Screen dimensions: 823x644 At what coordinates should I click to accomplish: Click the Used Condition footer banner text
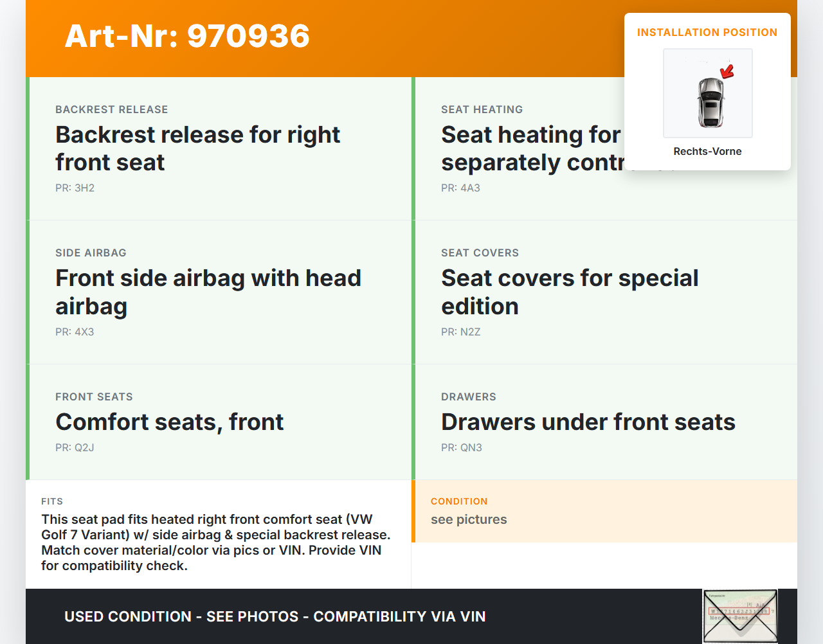[x=275, y=616]
